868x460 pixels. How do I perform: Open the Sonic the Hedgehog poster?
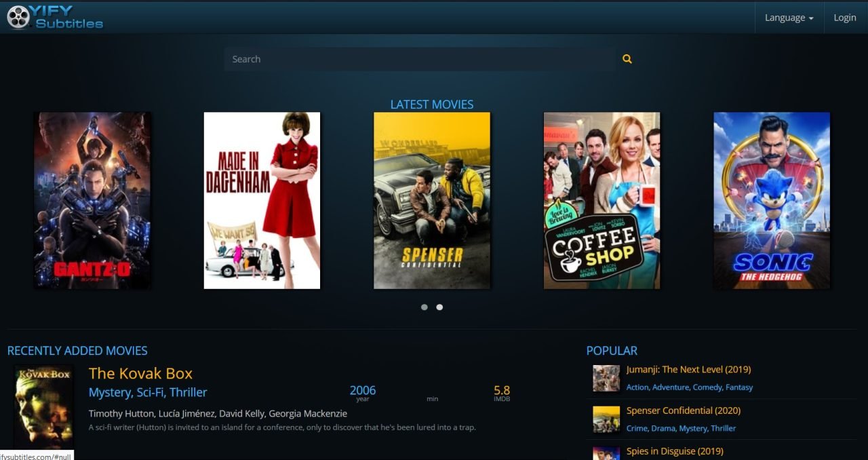[x=772, y=201]
